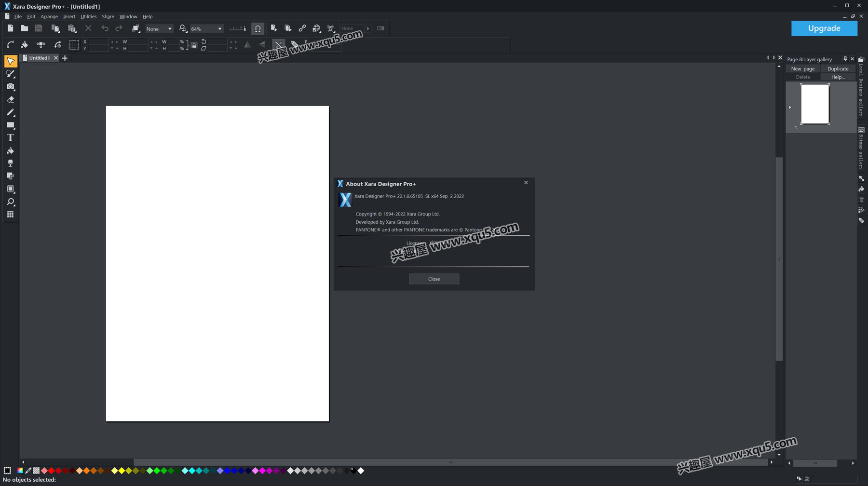Open the Share menu
The width and height of the screenshot is (868, 486).
pos(108,16)
